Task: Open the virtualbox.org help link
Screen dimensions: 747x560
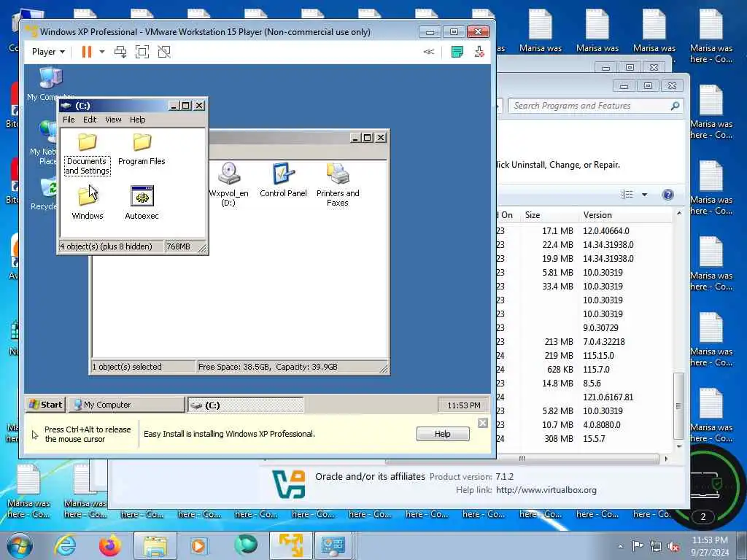Action: coord(546,490)
